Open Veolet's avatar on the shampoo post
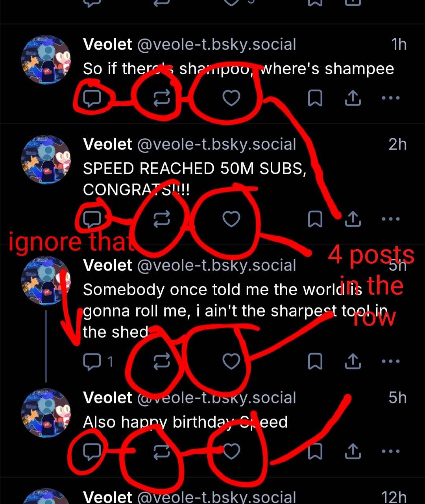425x504 pixels. (46, 59)
